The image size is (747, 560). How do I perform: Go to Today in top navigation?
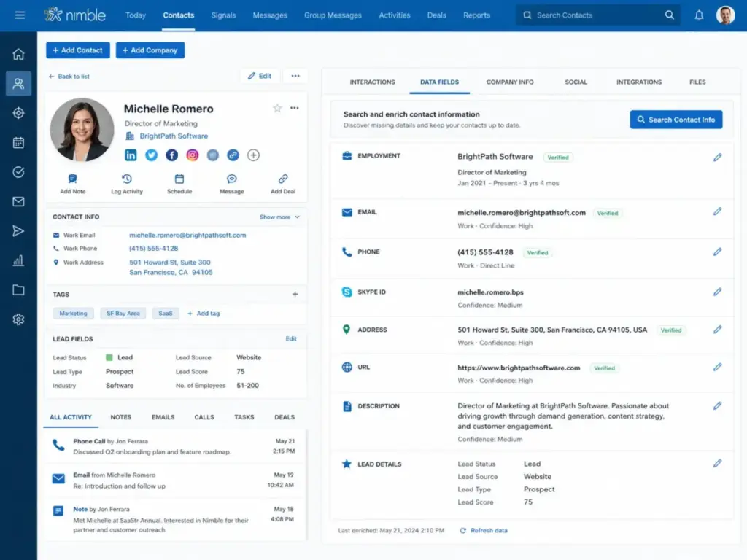(135, 15)
